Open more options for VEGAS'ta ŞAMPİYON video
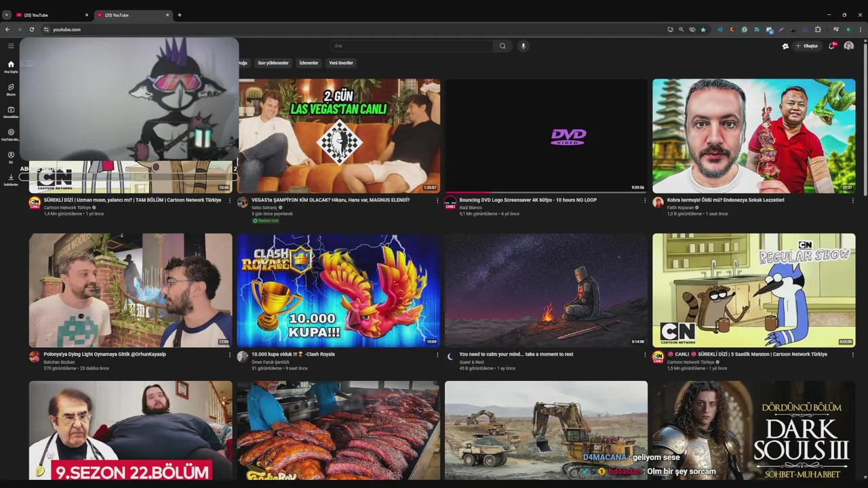The width and height of the screenshot is (868, 488). click(437, 201)
